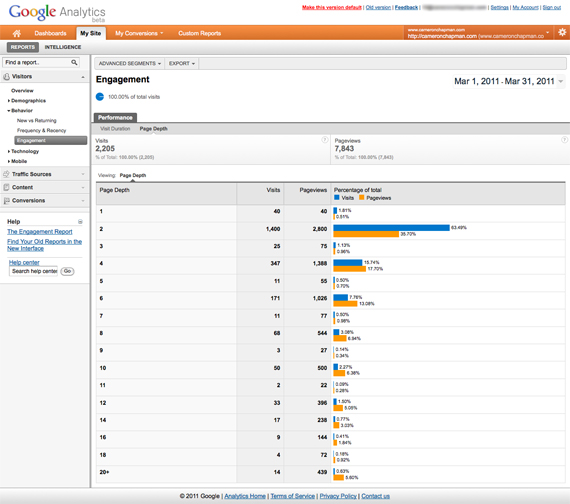Click the Old version link
The image size is (570, 504).
378,7
